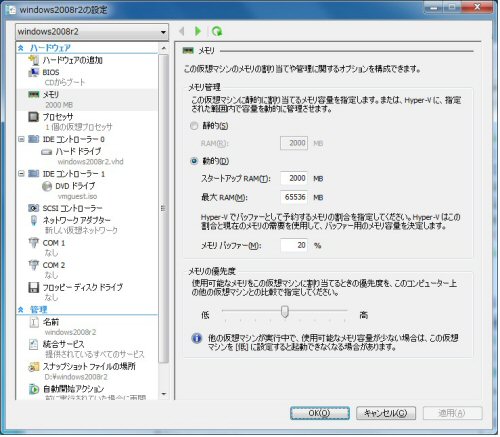The height and width of the screenshot is (437, 500).
Task: Click the D:¥windows2008r2 snapshot path
Action: pyautogui.click(x=76, y=377)
